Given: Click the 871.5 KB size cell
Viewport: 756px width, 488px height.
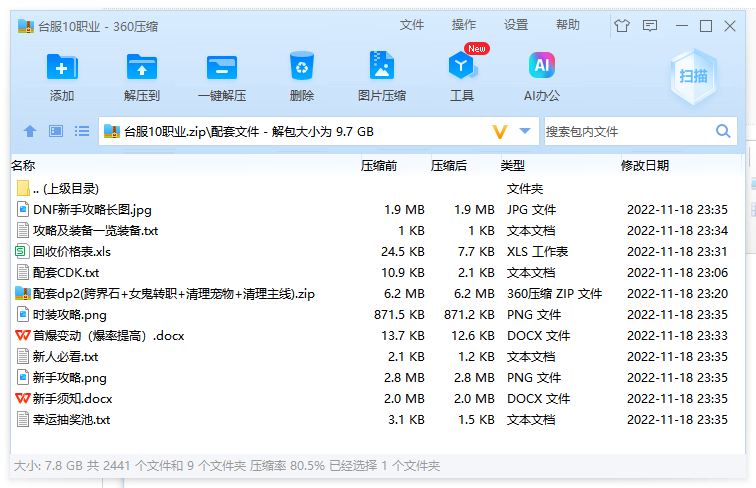Looking at the screenshot, I should [399, 315].
